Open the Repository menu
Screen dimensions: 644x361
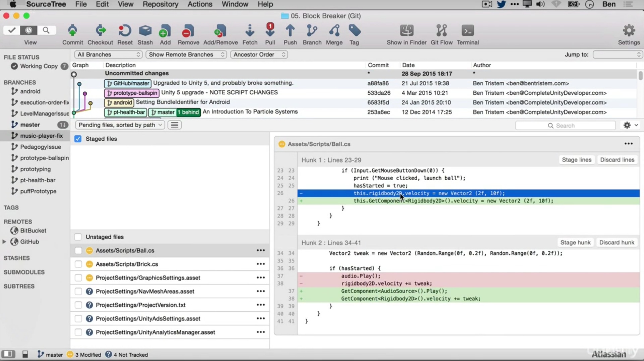point(160,4)
